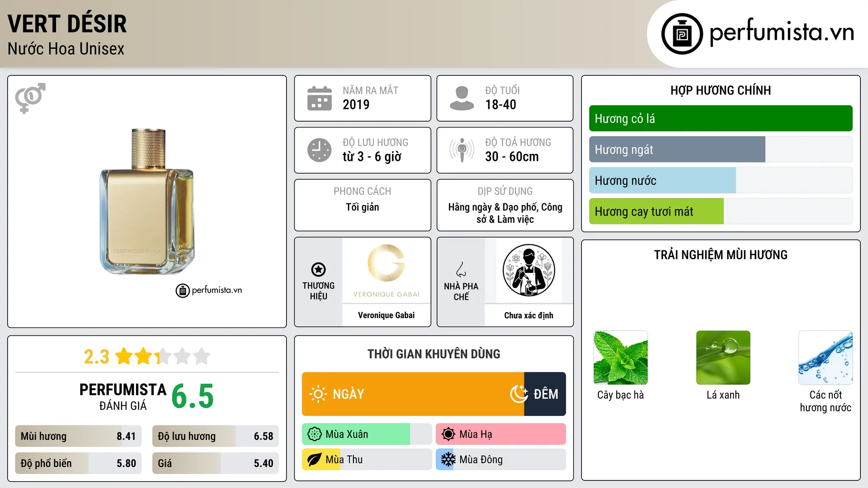
Task: Click the sillage icon beside Độ toả hương
Action: 462,150
